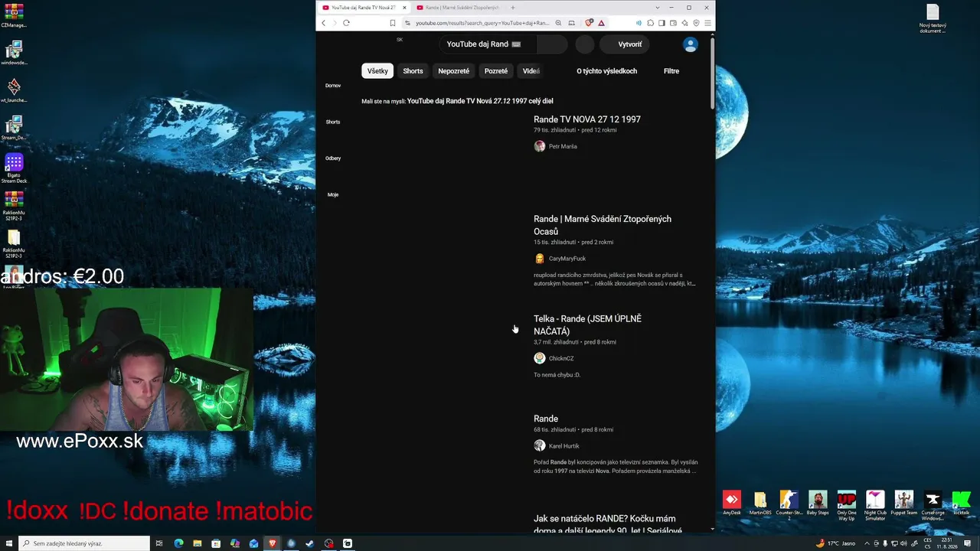Click the browser address bar URL
Image resolution: width=980 pixels, height=551 pixels.
(482, 23)
